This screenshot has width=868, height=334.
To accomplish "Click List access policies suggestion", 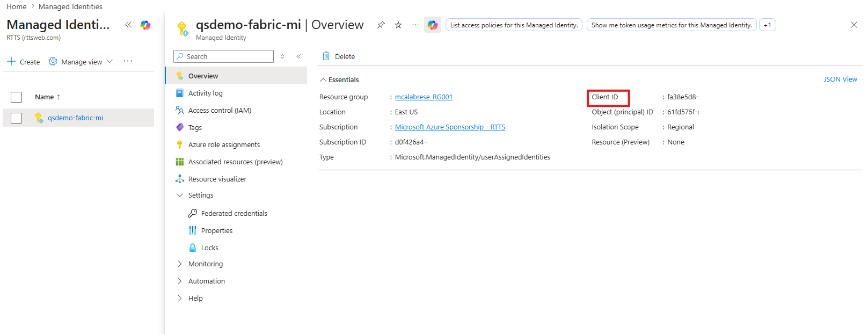I will coord(514,25).
